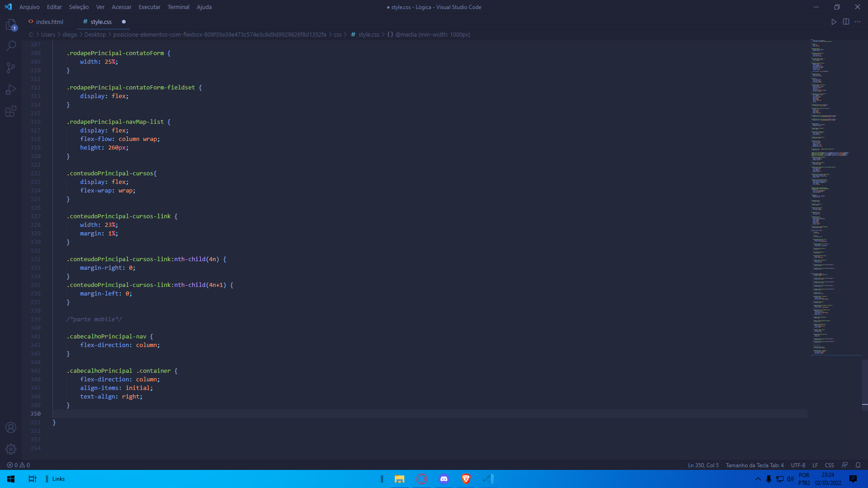Open the Accounts menu icon
Viewport: 868px width, 488px height.
(11, 427)
